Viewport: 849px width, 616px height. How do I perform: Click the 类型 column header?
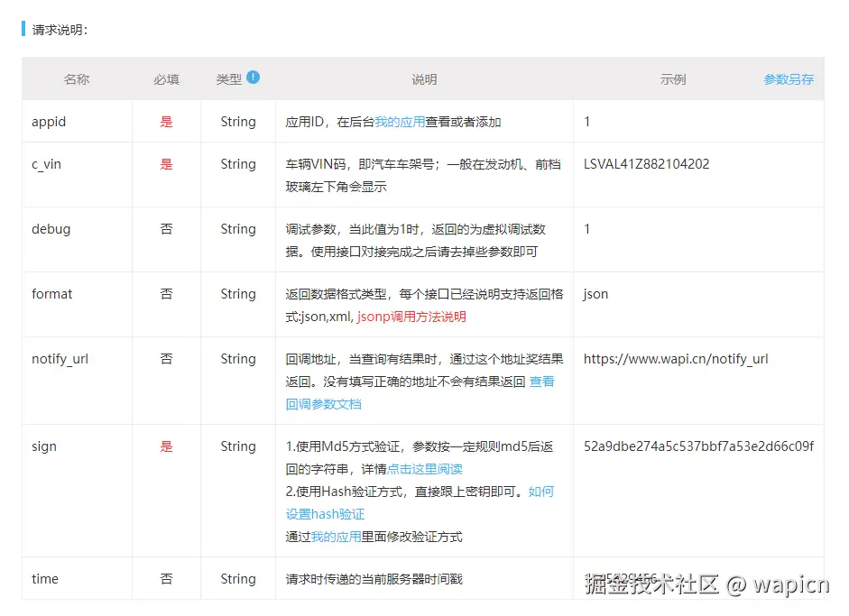point(231,78)
